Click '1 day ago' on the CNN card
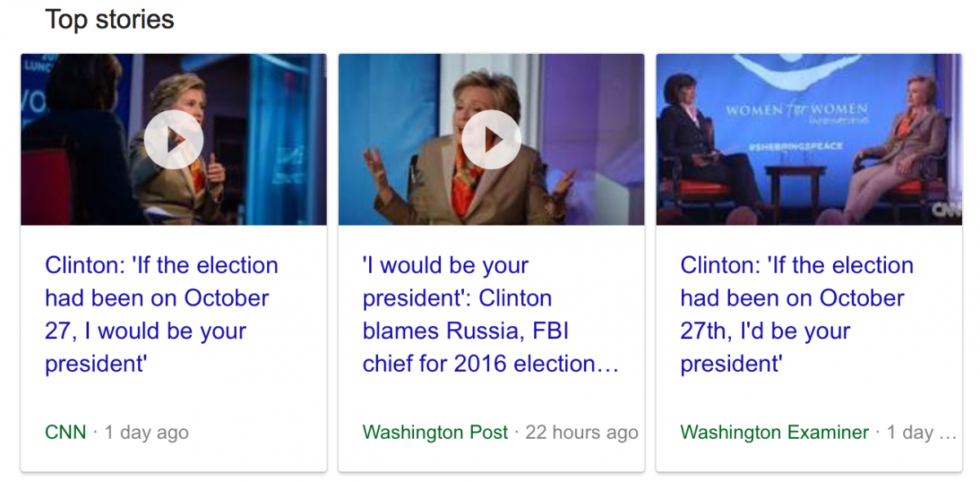980x482 pixels. click(x=146, y=432)
